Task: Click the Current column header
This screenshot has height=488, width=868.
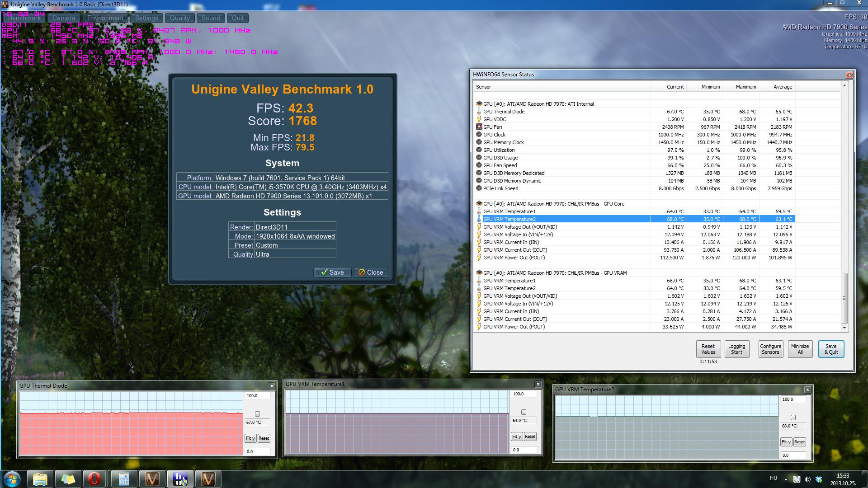Action: pos(668,87)
